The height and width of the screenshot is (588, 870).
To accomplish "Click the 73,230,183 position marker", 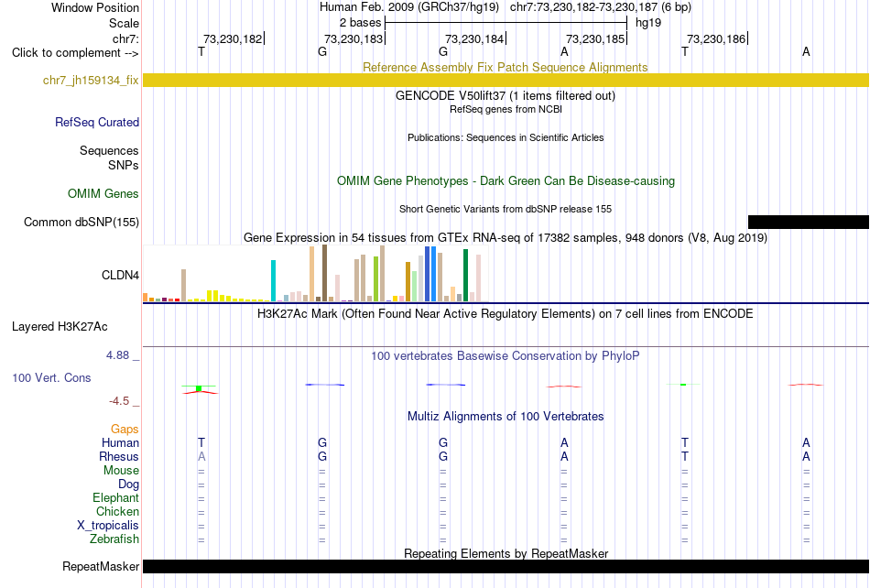I will [x=354, y=38].
